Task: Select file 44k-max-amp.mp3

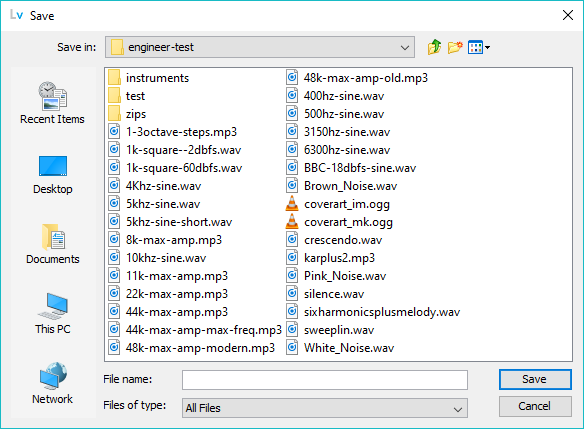Action: [168, 312]
